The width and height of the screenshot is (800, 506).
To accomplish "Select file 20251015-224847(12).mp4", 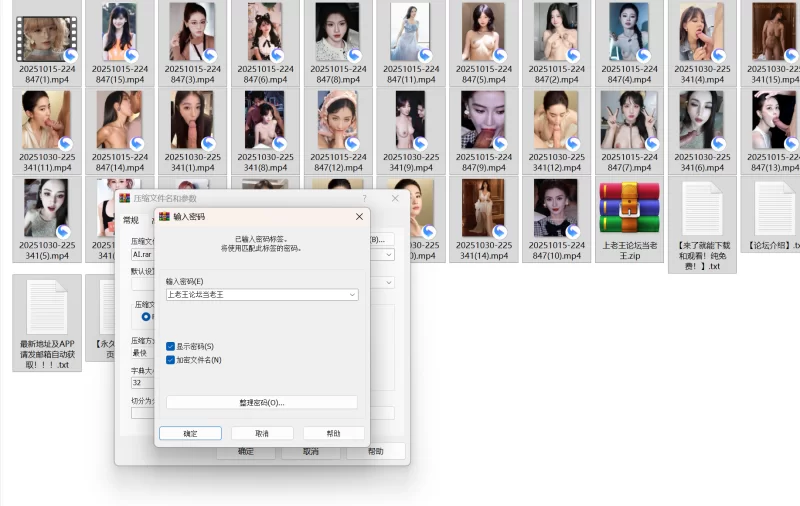I will coord(338,132).
